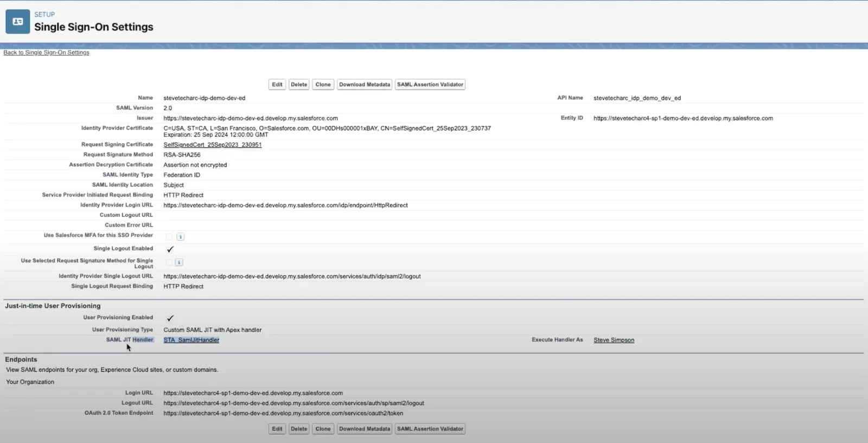This screenshot has width=868, height=443.
Task: Select the OAuth 2.0 Token Endpoint URL
Action: [283, 413]
